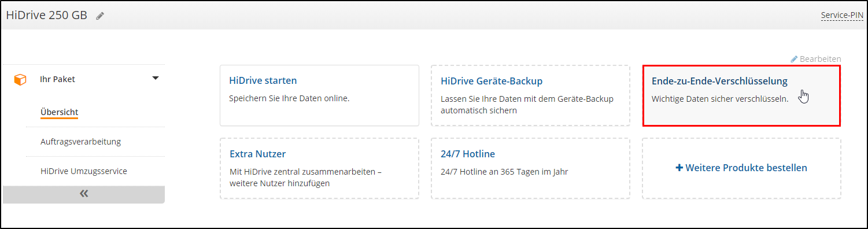Open the Extra Nutzer heading link
This screenshot has height=229, width=868.
click(258, 154)
